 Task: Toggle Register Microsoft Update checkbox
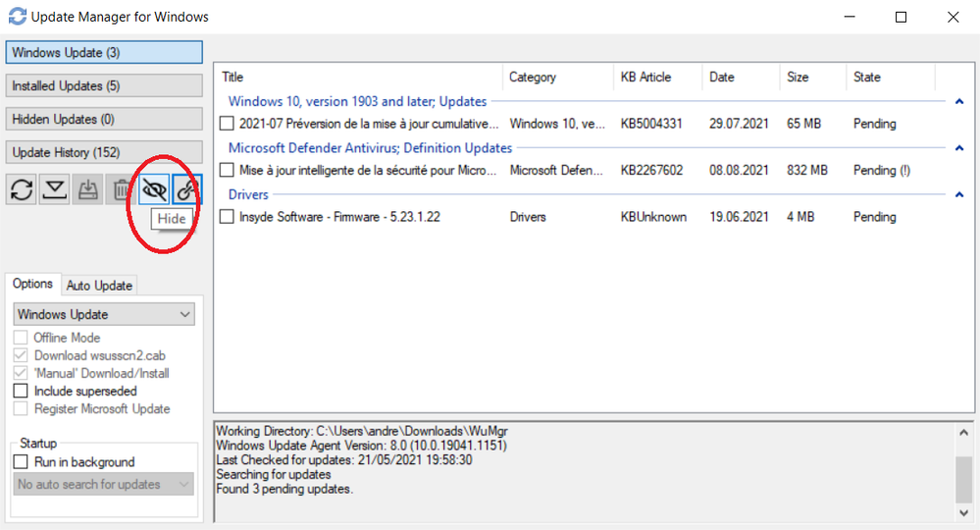[x=21, y=408]
